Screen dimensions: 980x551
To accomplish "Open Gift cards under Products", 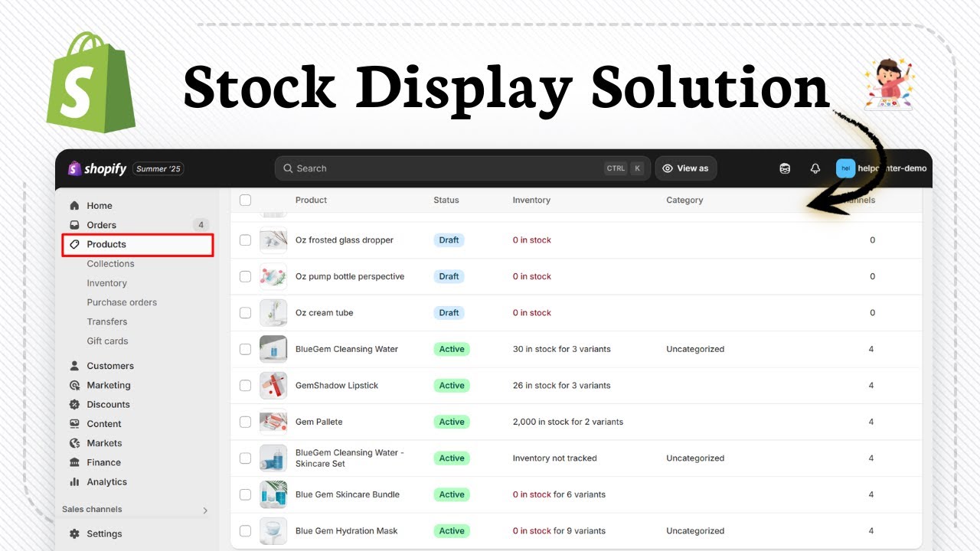I will tap(107, 341).
